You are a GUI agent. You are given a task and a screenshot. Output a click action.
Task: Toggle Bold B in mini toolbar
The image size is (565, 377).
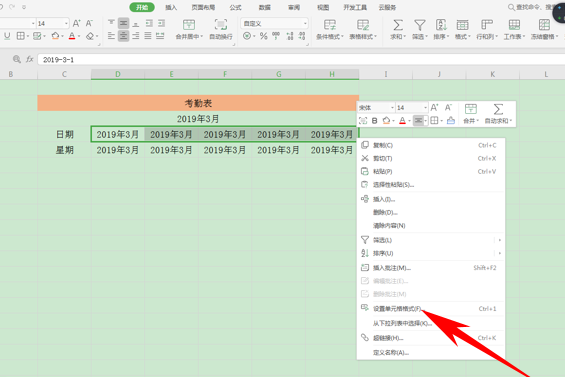[374, 121]
